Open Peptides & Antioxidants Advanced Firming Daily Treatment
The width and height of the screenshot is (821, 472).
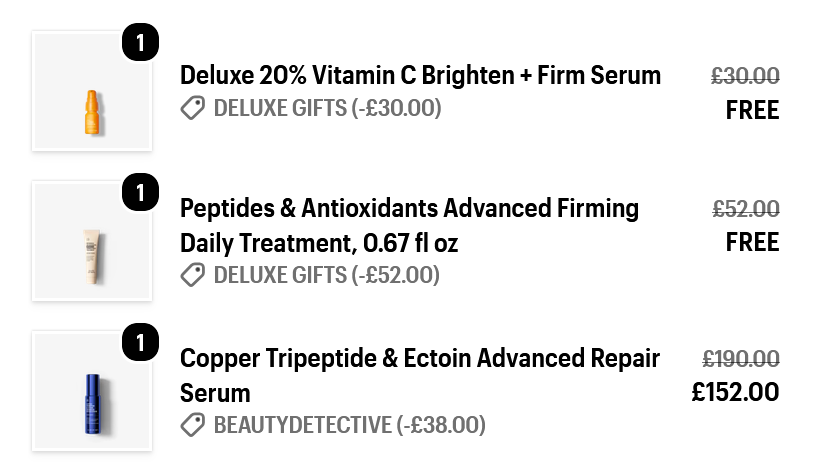pos(409,226)
